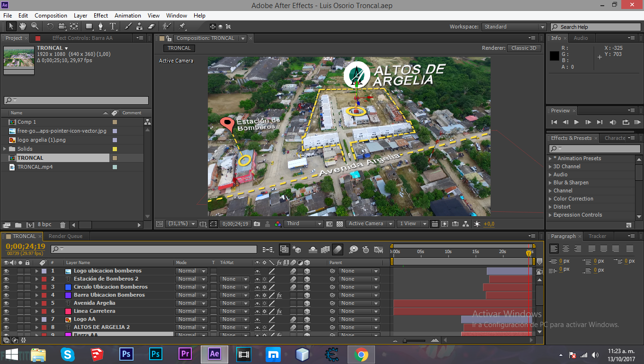Open the Workspace Standard dropdown
This screenshot has height=364, width=644.
click(x=514, y=27)
